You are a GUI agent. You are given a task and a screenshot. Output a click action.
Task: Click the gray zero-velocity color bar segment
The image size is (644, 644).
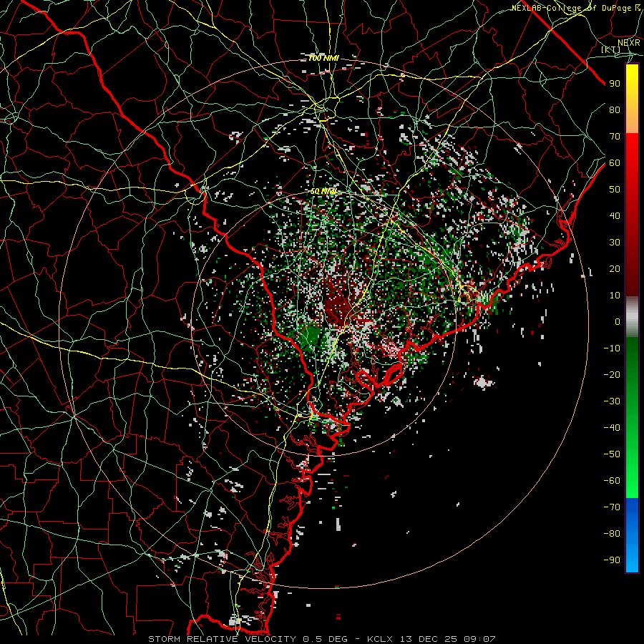pos(632,317)
